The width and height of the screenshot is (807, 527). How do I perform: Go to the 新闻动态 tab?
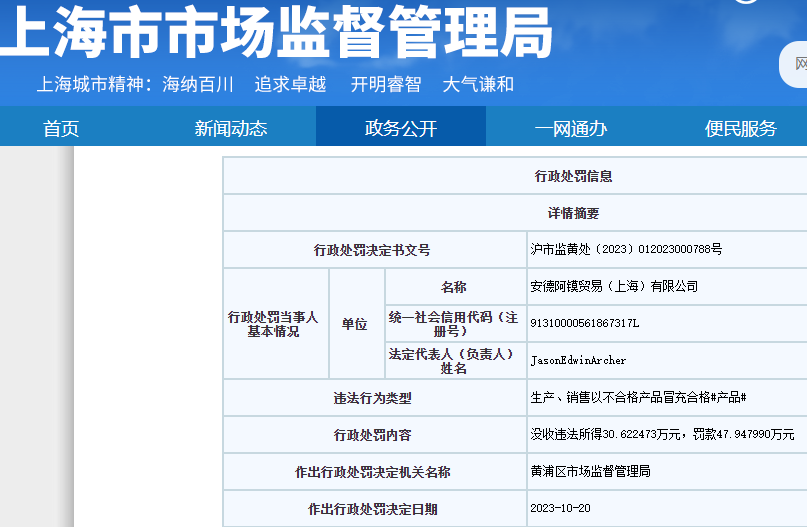(231, 128)
